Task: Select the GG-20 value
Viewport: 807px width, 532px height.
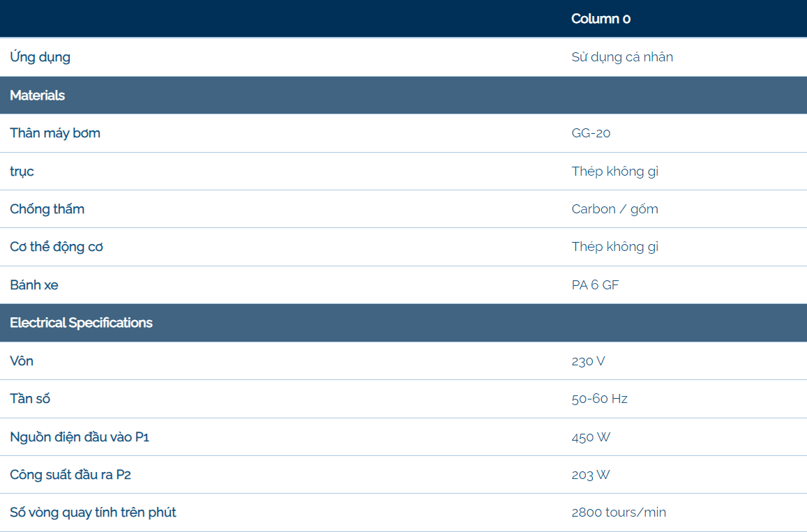Action: pos(591,133)
